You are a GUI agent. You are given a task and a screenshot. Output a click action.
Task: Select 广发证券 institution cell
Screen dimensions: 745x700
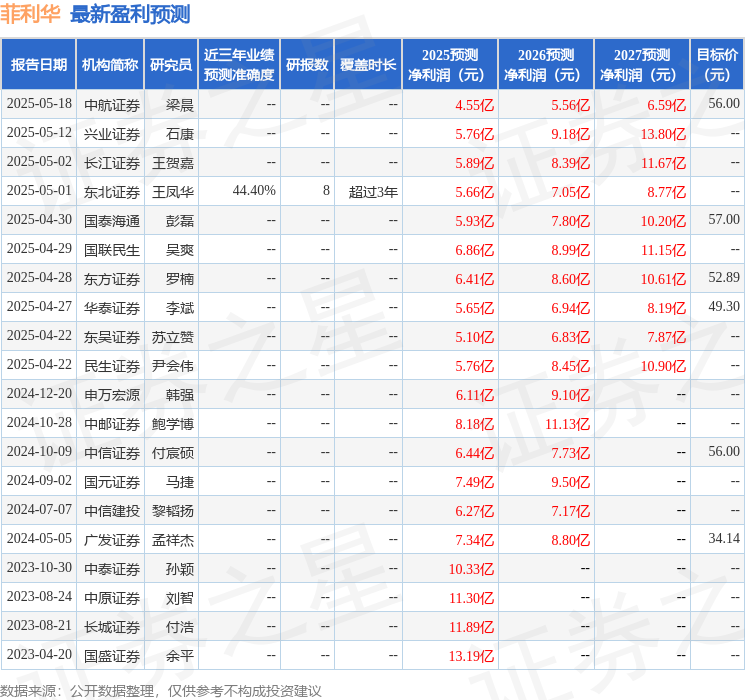click(112, 540)
